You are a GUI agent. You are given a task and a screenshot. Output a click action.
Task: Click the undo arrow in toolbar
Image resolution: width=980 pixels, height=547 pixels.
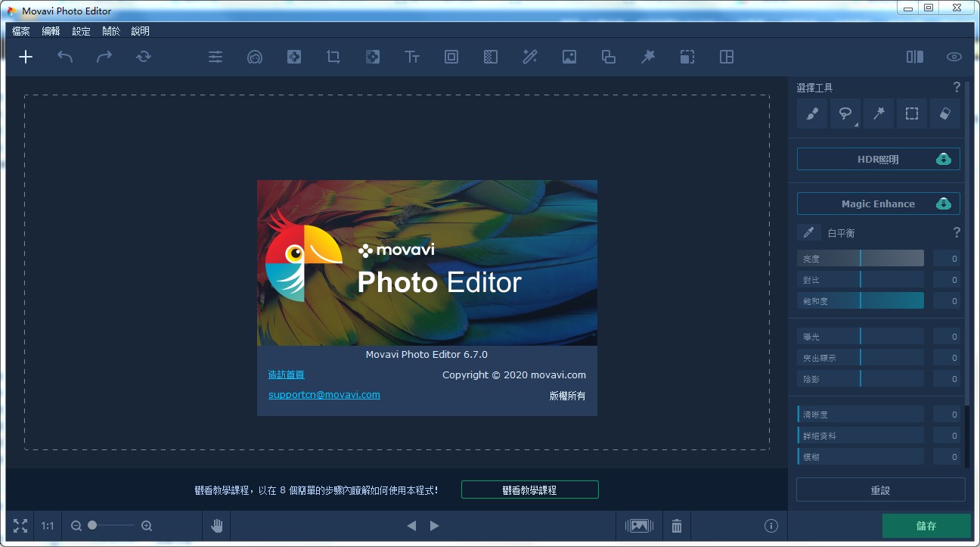(65, 57)
